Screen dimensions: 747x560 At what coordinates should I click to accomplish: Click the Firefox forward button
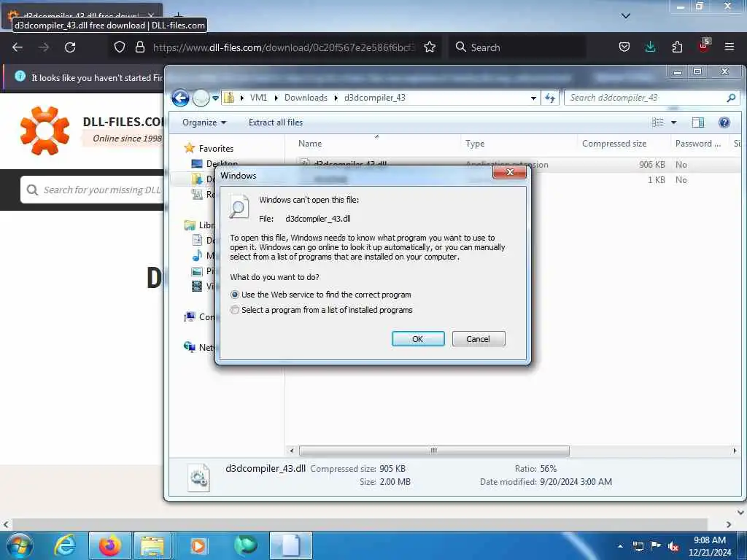[x=43, y=47]
